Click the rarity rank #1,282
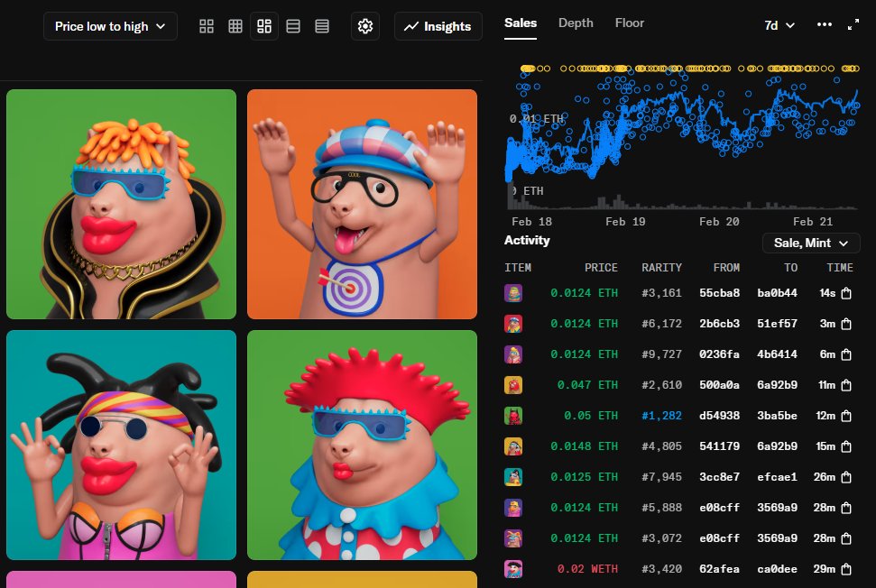 pyautogui.click(x=661, y=416)
